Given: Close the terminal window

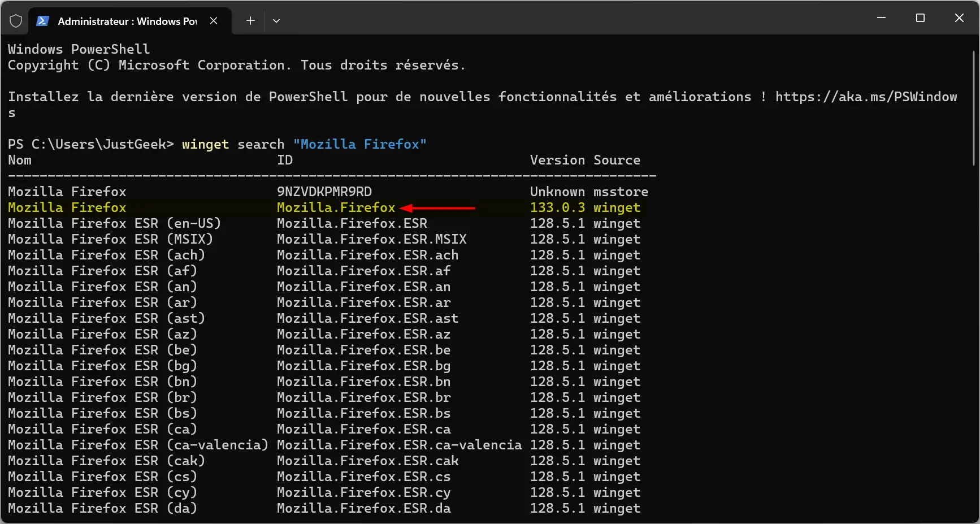Looking at the screenshot, I should [959, 18].
